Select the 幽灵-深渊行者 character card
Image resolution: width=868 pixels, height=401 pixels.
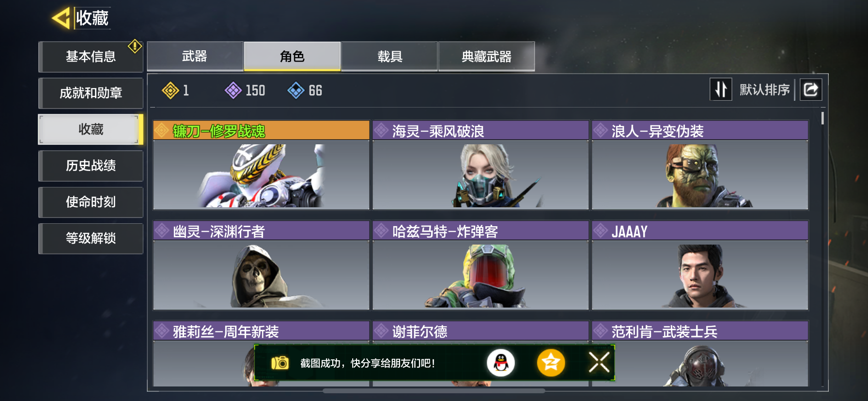pos(262,265)
